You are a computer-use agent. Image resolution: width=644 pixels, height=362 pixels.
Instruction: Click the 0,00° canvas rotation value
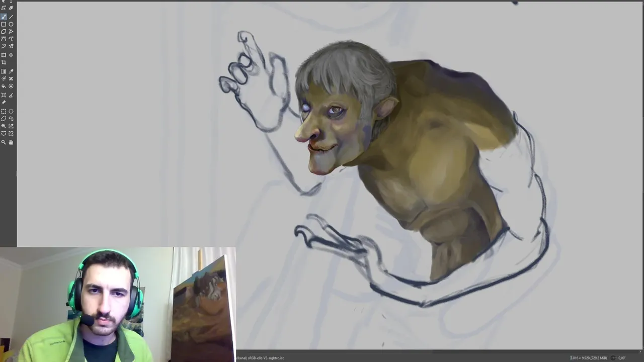point(622,358)
